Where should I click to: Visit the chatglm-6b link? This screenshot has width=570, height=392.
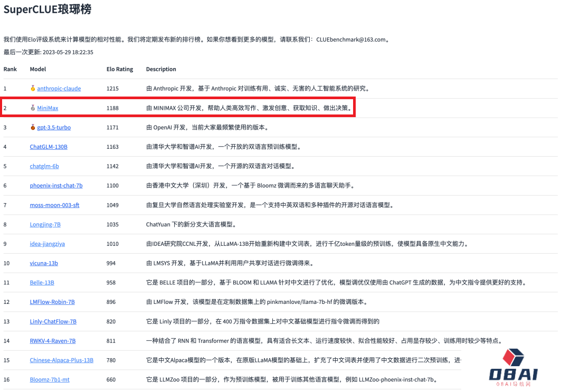[x=44, y=166]
